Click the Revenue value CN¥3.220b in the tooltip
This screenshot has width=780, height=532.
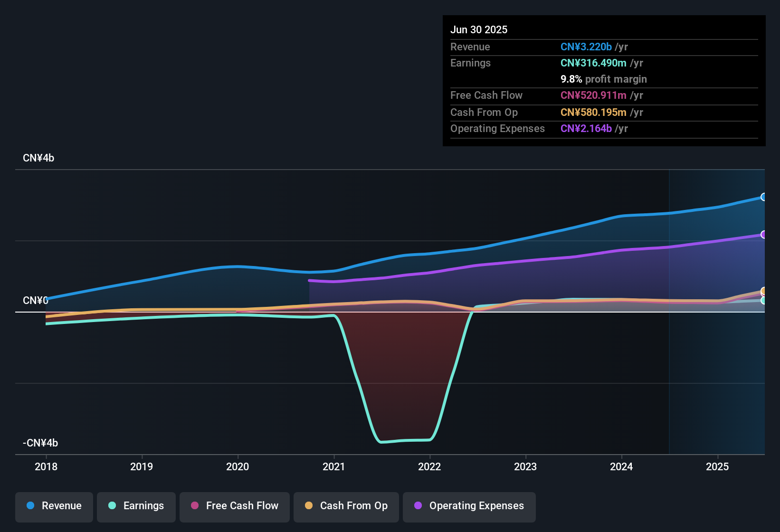coord(585,47)
